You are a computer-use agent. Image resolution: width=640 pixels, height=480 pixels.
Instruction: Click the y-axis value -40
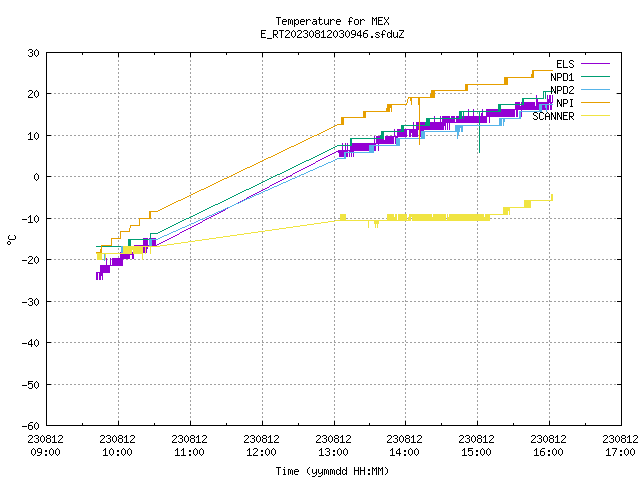[x=30, y=343]
